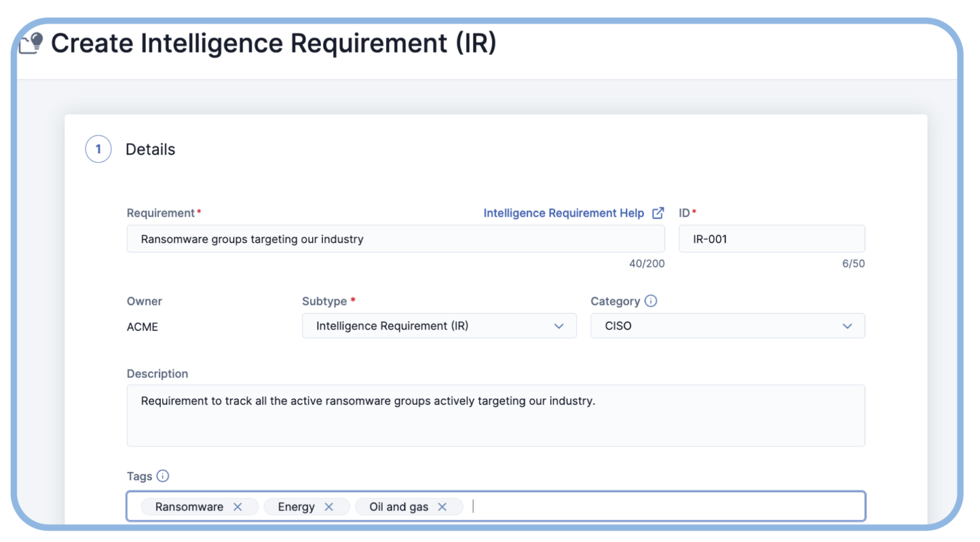980x542 pixels.
Task: Open Intelligence Requirement Help
Action: [x=564, y=213]
